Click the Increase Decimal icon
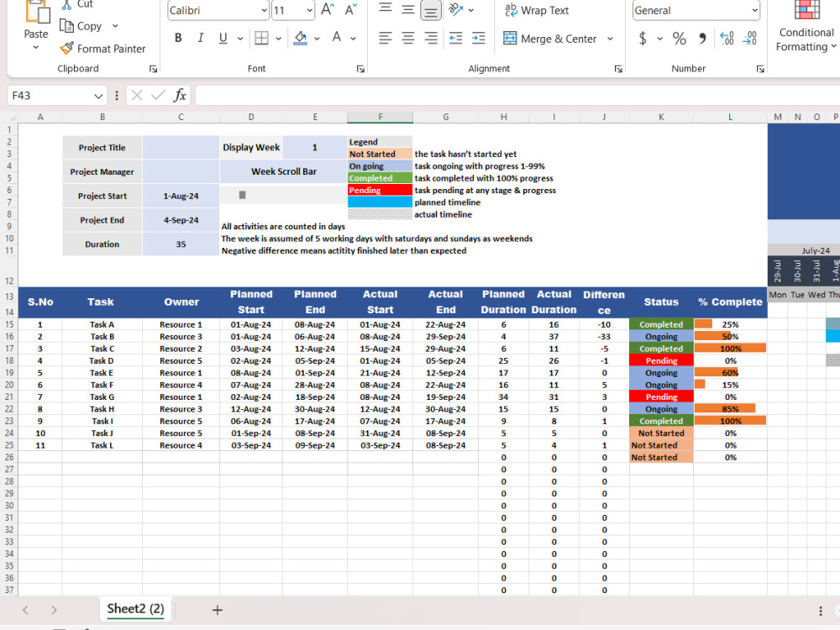 (727, 38)
